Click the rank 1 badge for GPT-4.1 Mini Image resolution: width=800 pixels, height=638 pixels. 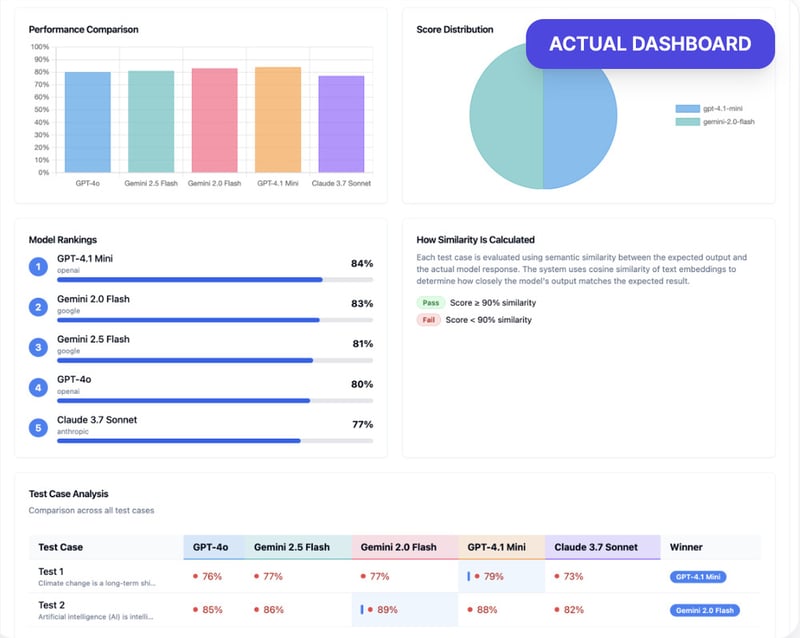pos(38,266)
